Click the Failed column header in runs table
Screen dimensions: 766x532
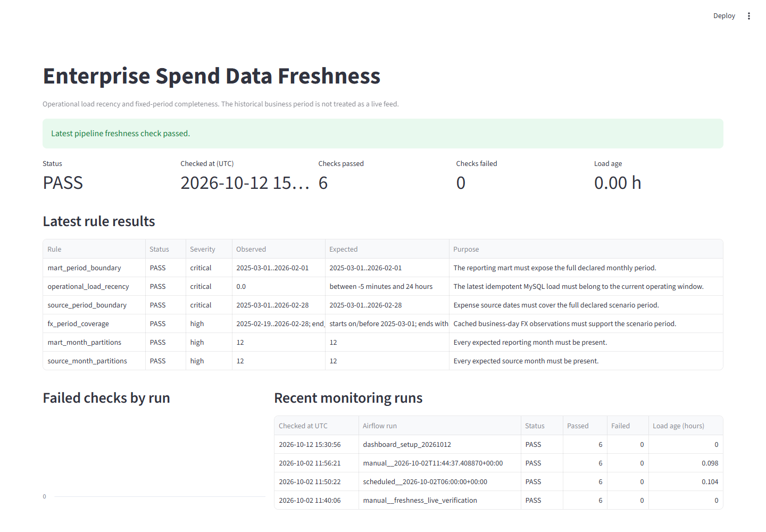[x=628, y=426]
